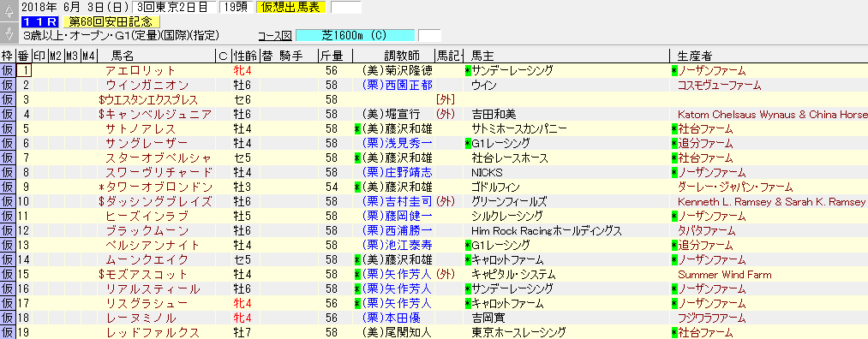868x339 pixels.
Task: Click the M3 column header
Action: 72,56
